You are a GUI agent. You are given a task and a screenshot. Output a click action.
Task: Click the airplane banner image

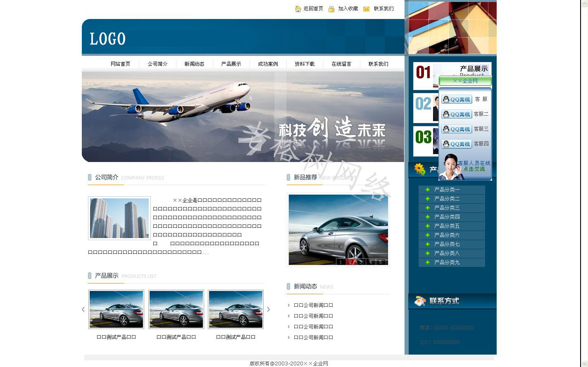coord(243,117)
